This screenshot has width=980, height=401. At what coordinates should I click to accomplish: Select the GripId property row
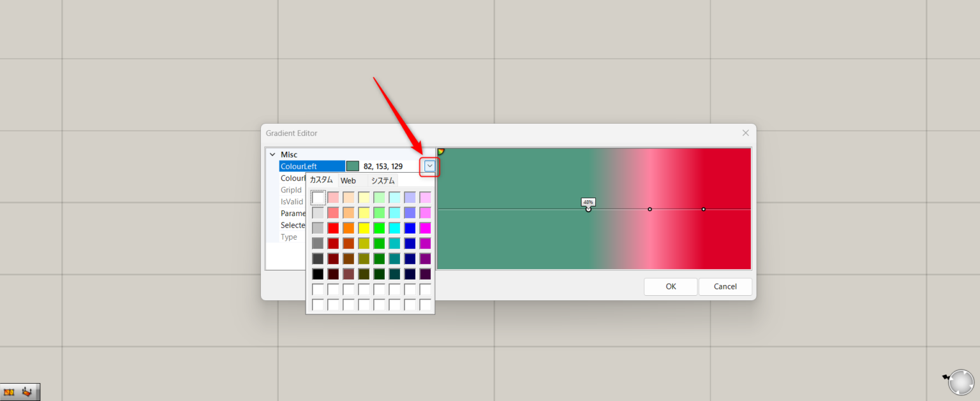click(291, 189)
